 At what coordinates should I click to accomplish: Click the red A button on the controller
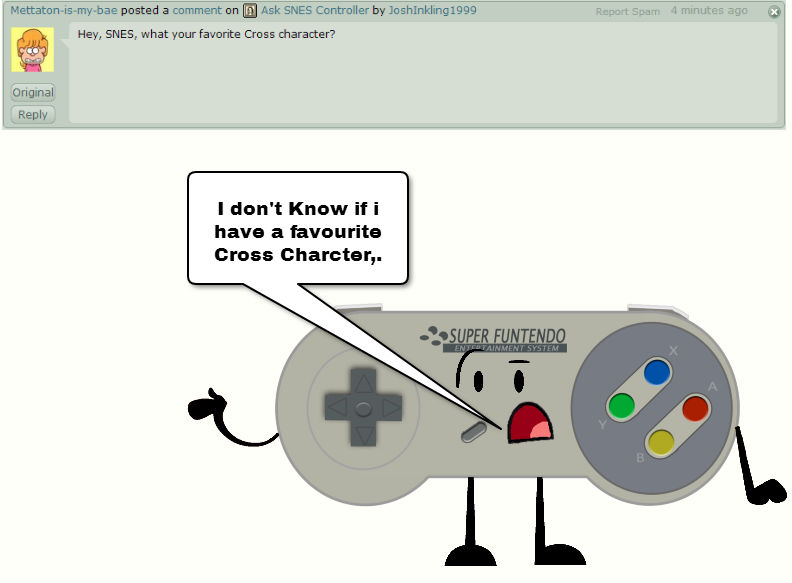695,409
